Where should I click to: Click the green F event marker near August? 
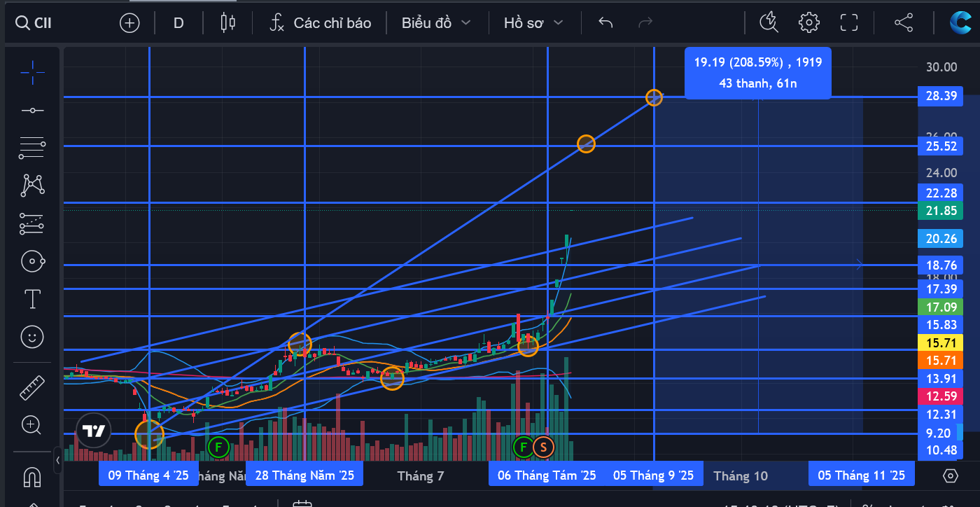click(x=524, y=446)
